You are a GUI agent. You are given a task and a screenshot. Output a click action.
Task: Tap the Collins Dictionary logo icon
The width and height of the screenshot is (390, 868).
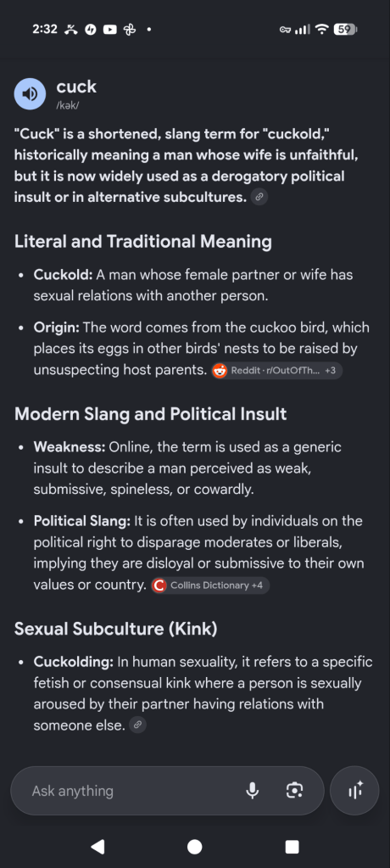click(x=159, y=585)
